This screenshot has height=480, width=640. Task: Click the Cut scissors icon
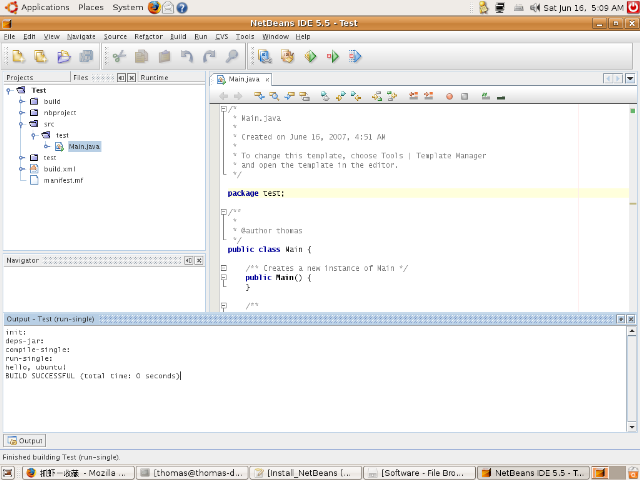pyautogui.click(x=119, y=56)
